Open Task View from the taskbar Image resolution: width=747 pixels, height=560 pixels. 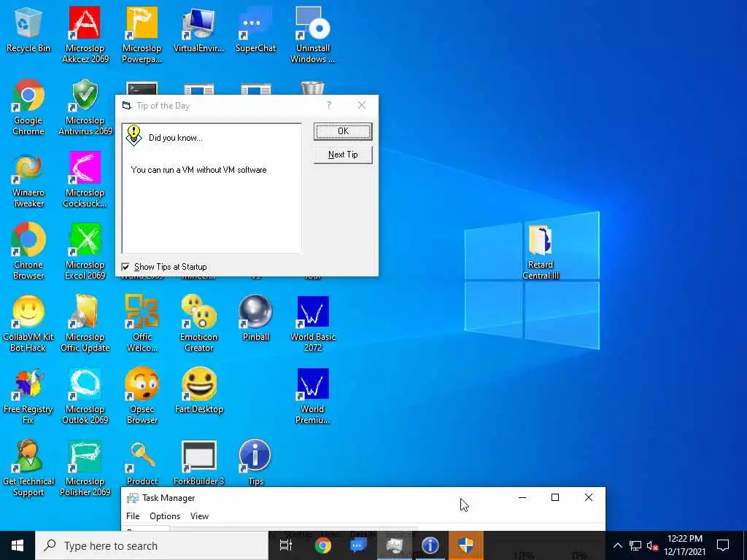(286, 545)
